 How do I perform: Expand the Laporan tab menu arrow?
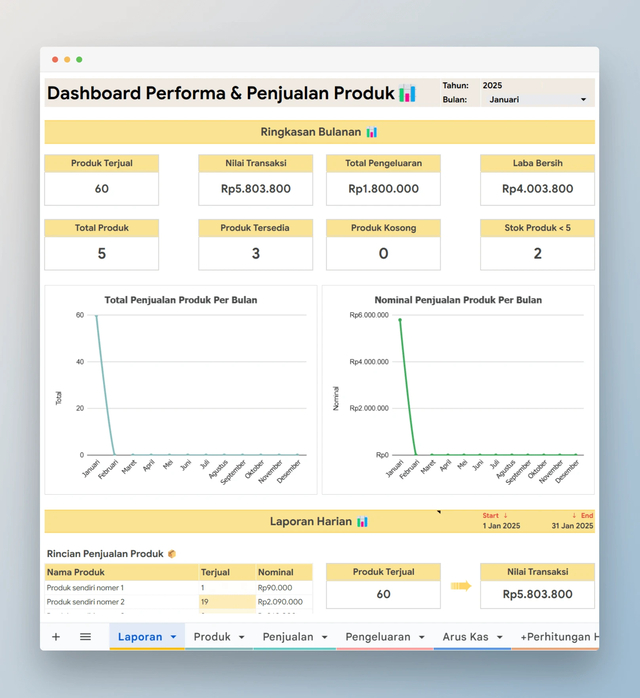pyautogui.click(x=174, y=637)
